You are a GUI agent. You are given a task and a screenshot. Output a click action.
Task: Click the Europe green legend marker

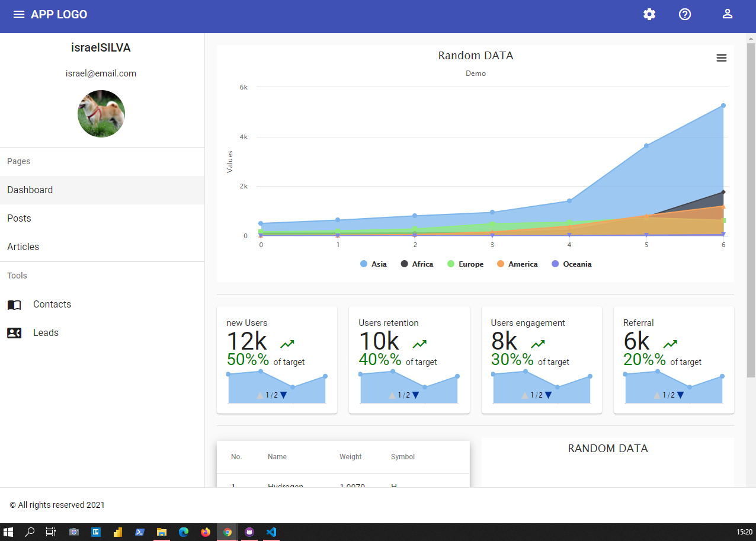(x=451, y=264)
